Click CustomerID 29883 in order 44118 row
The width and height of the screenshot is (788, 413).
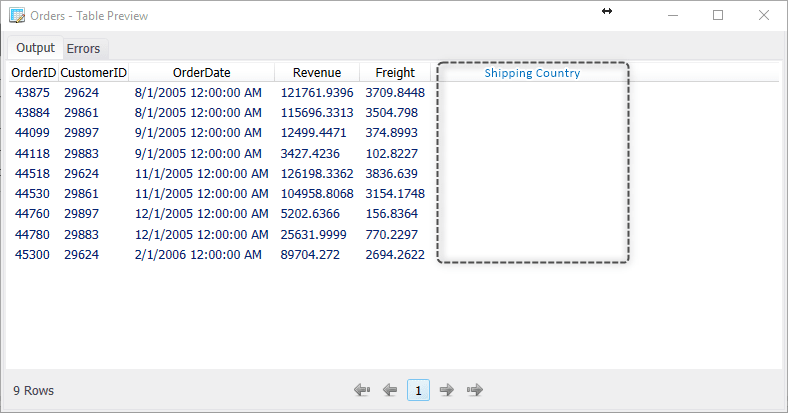(x=81, y=154)
